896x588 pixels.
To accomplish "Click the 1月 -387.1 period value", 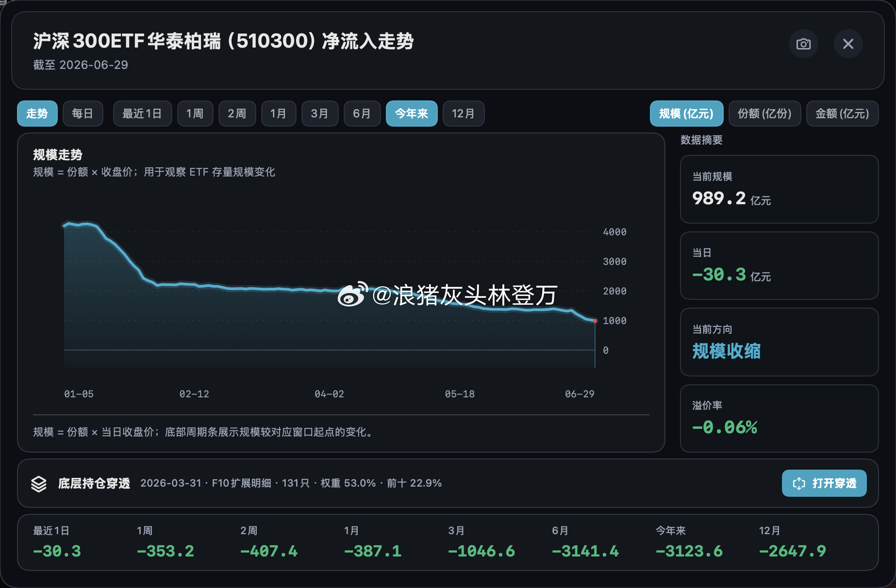I will click(x=373, y=551).
